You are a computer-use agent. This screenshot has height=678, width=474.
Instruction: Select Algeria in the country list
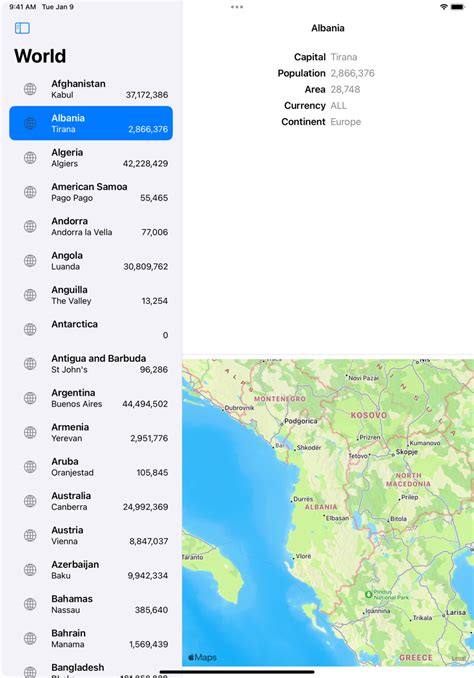click(x=91, y=157)
